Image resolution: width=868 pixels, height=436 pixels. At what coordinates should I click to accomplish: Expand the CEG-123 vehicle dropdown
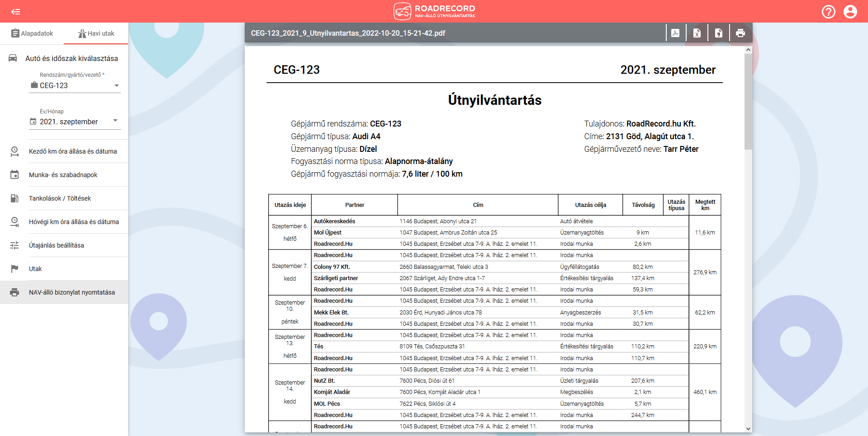pos(75,85)
